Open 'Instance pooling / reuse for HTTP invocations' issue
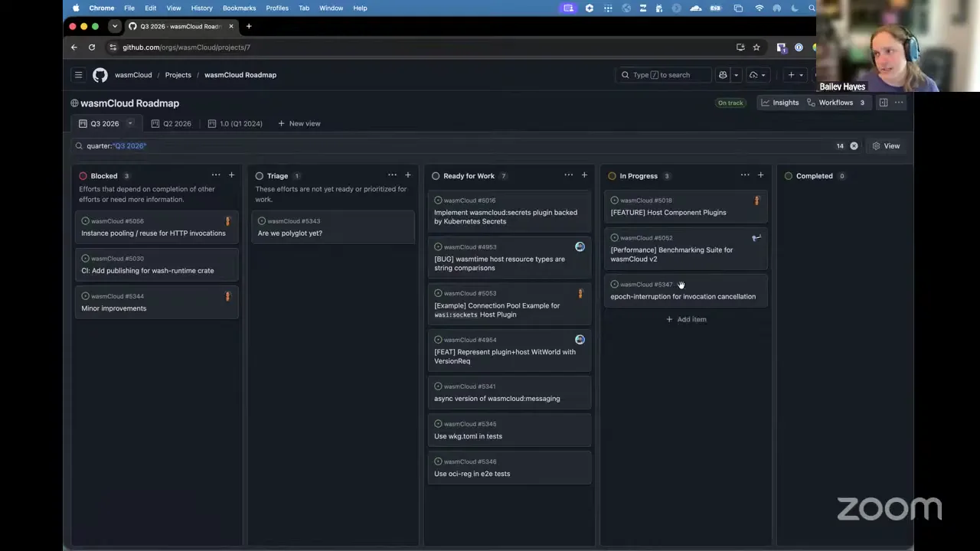980x551 pixels. pos(153,233)
